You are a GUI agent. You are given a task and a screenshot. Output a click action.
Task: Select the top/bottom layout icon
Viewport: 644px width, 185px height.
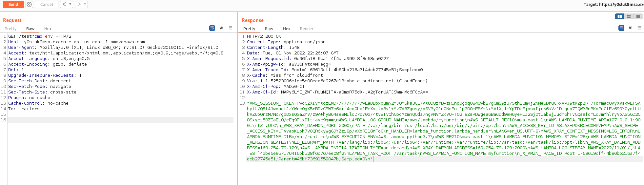coord(629,16)
